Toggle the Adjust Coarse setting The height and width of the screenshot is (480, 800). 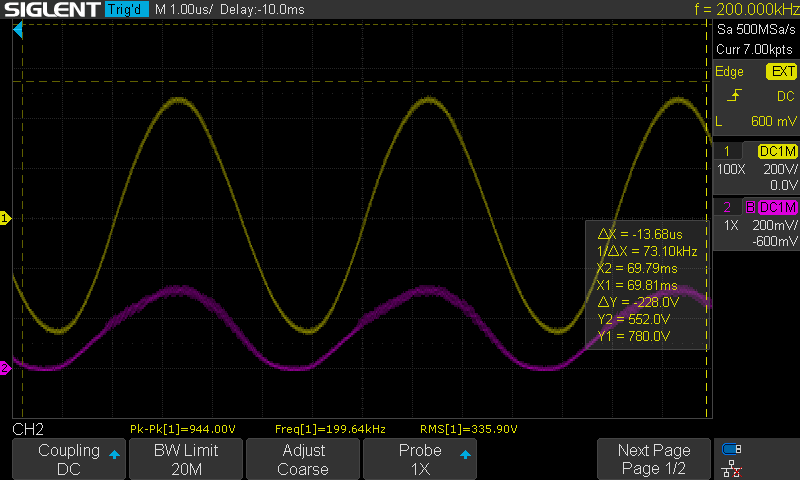303,459
